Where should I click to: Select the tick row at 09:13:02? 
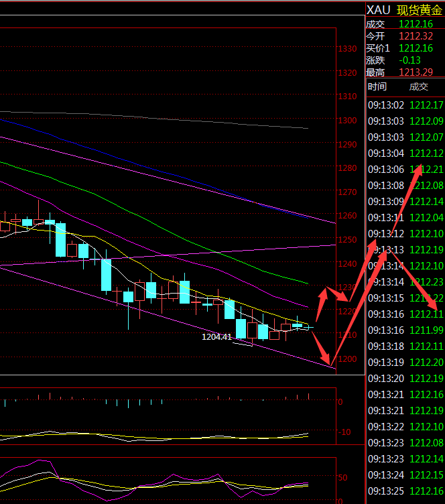[x=405, y=105]
